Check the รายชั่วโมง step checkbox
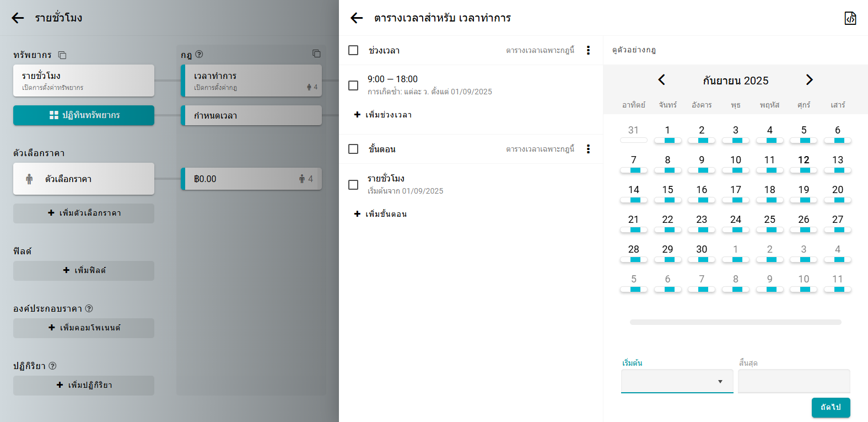Viewport: 868px width, 422px height. coord(353,185)
